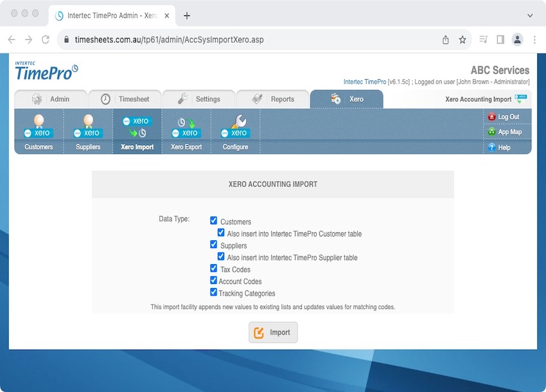Toggle insert into TimePro Supplier table

tap(221, 256)
